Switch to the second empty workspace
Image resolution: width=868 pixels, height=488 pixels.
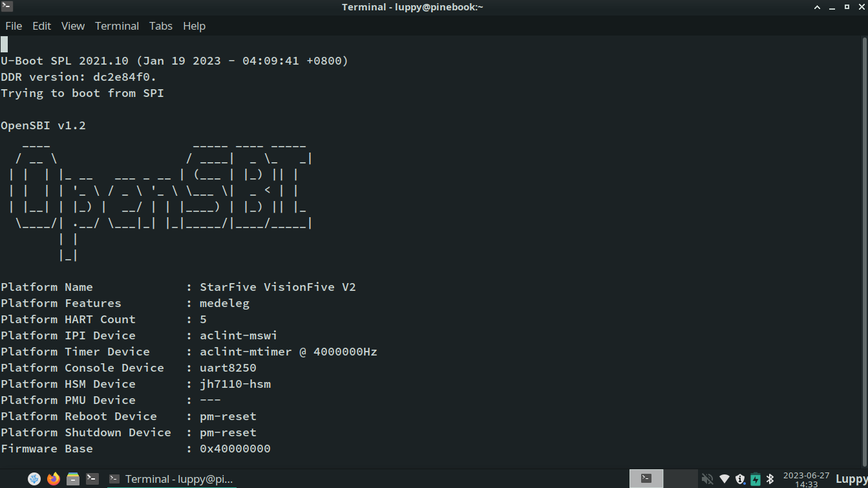tap(681, 479)
